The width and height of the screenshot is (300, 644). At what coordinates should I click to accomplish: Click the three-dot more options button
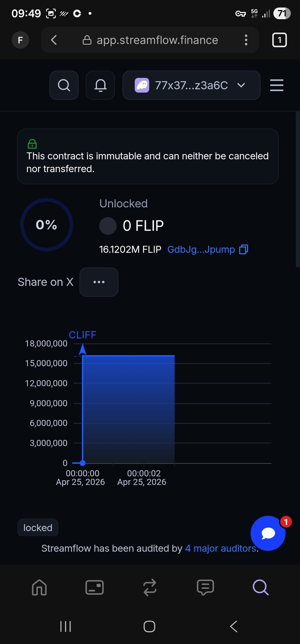pos(99,282)
